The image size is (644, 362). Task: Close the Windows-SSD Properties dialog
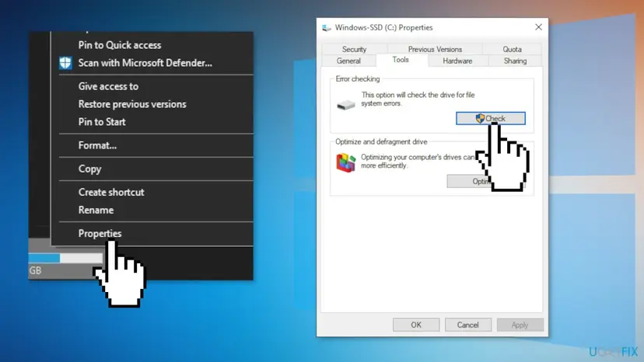click(x=538, y=27)
